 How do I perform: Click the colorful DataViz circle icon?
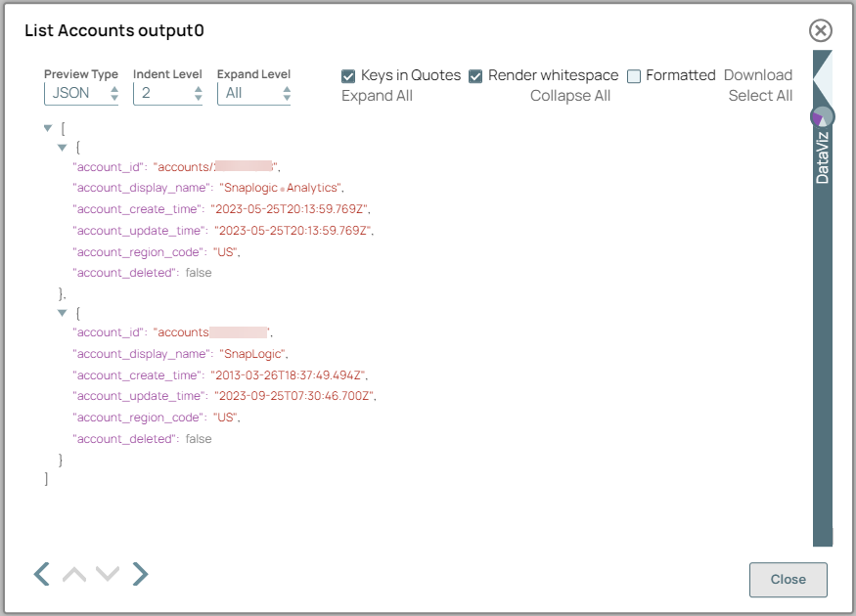[x=822, y=115]
